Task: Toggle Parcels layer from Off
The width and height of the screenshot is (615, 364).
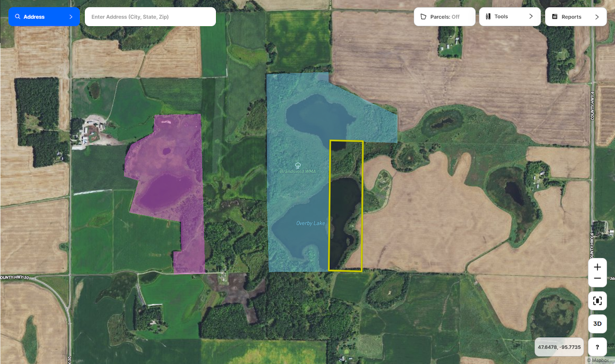Action: (445, 17)
